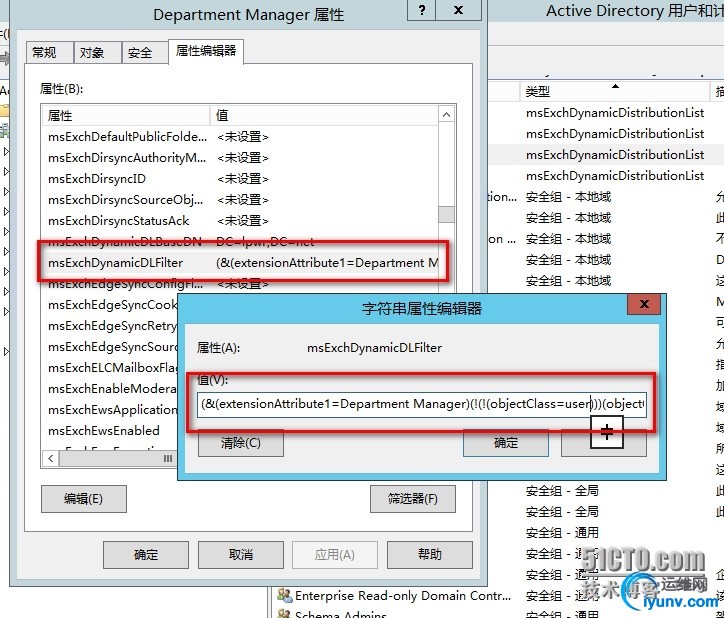Viewport: 724px width, 618px height.
Task: Confirm the string editor with 确定
Action: click(506, 443)
